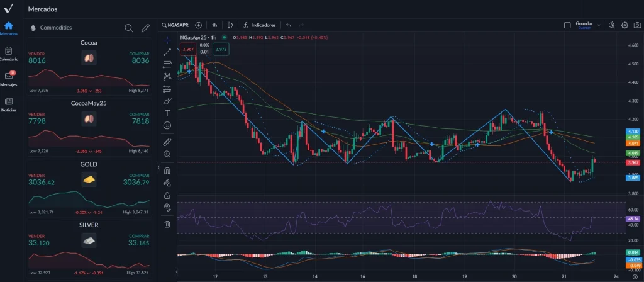644x282 pixels.
Task: Click the Cocoa COMPRAR price 8036
Action: click(x=140, y=60)
